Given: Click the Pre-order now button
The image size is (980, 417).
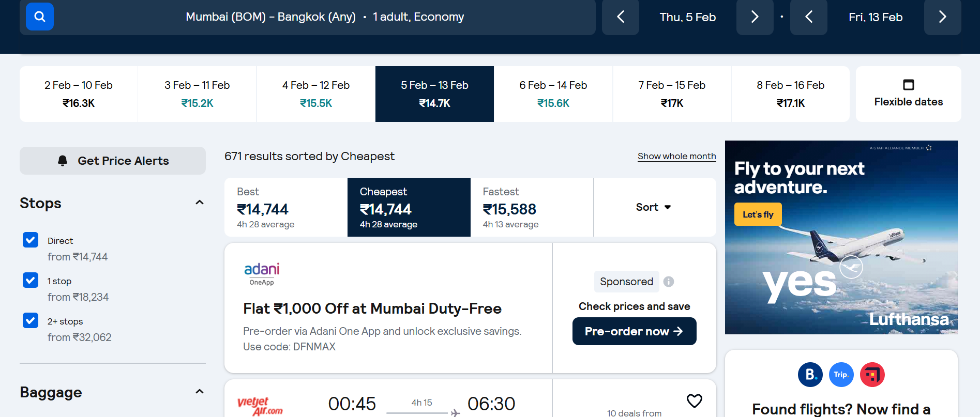Looking at the screenshot, I should click(x=634, y=331).
